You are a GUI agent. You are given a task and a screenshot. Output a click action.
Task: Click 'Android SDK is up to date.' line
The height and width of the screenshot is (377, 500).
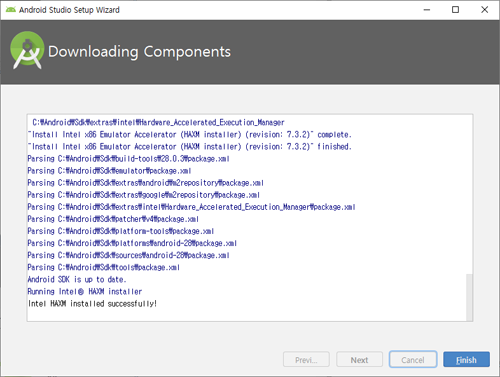[77, 279]
